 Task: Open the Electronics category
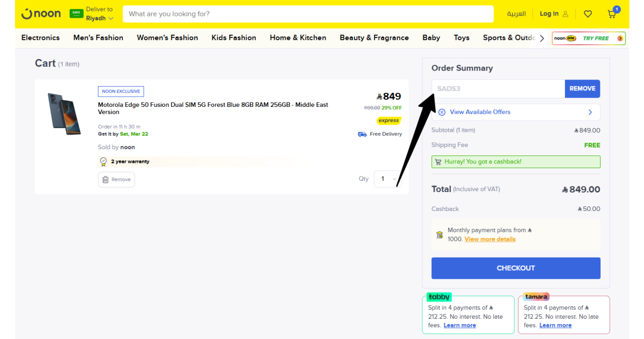tap(40, 38)
